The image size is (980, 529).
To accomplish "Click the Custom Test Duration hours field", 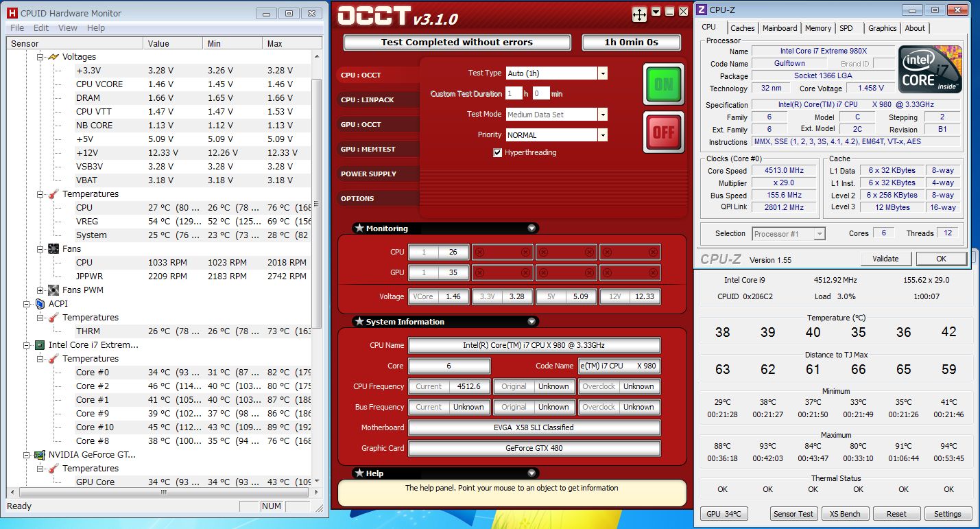I will pyautogui.click(x=513, y=94).
